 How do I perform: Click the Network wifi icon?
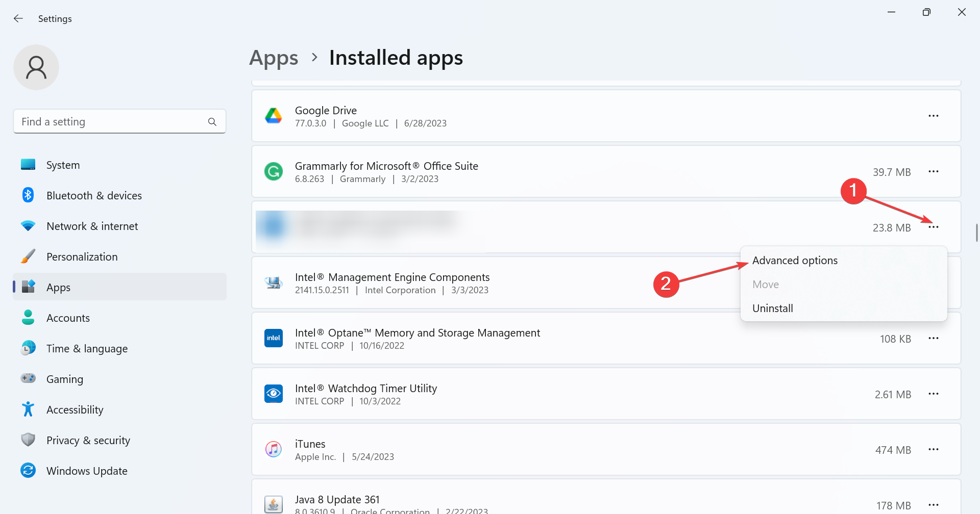[x=28, y=225]
